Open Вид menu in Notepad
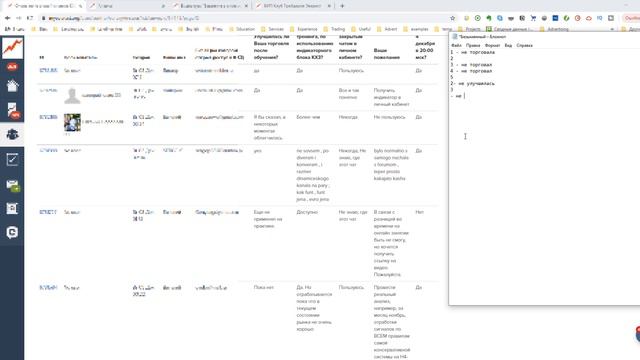The image size is (640, 360). click(x=508, y=45)
